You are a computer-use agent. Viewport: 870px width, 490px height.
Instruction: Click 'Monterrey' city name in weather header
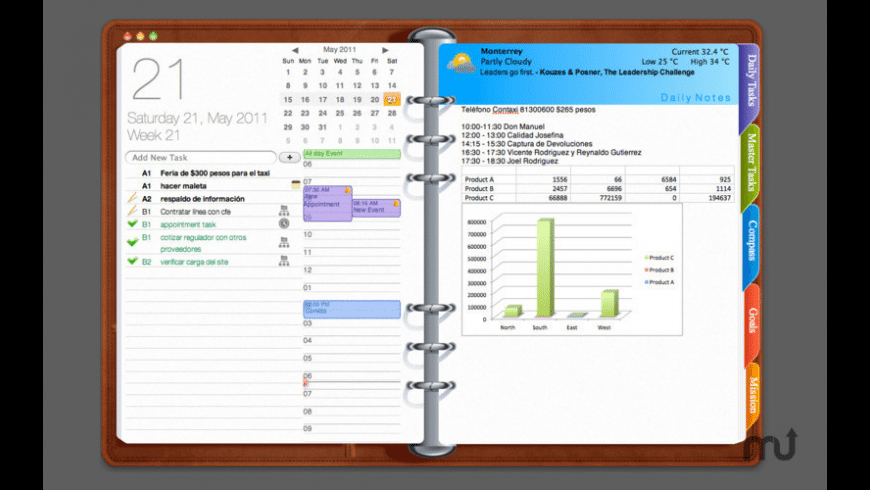pyautogui.click(x=502, y=51)
